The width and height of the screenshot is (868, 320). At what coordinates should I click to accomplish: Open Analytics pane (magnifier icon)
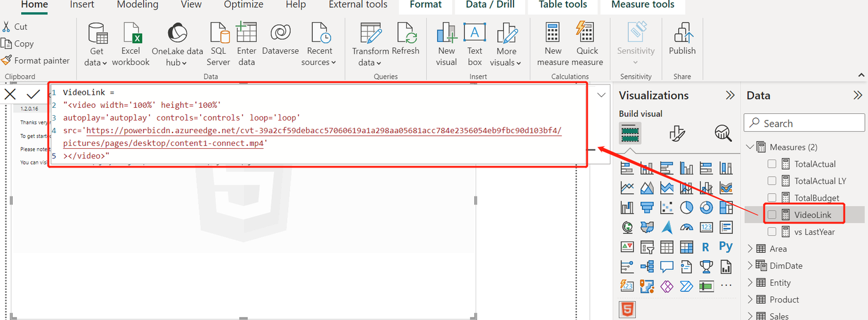(723, 133)
